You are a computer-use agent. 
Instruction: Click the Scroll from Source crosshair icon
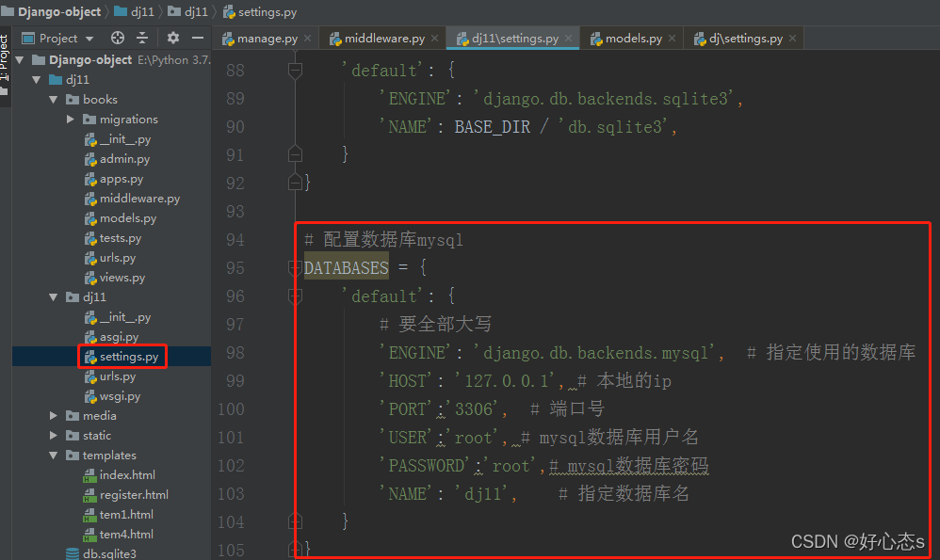coord(118,37)
